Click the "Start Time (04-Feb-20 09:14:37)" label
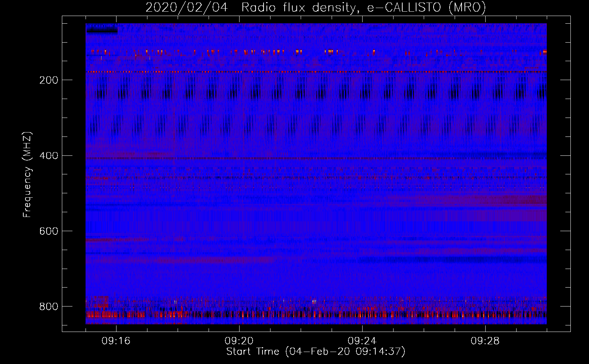589x364 pixels. [x=316, y=352]
